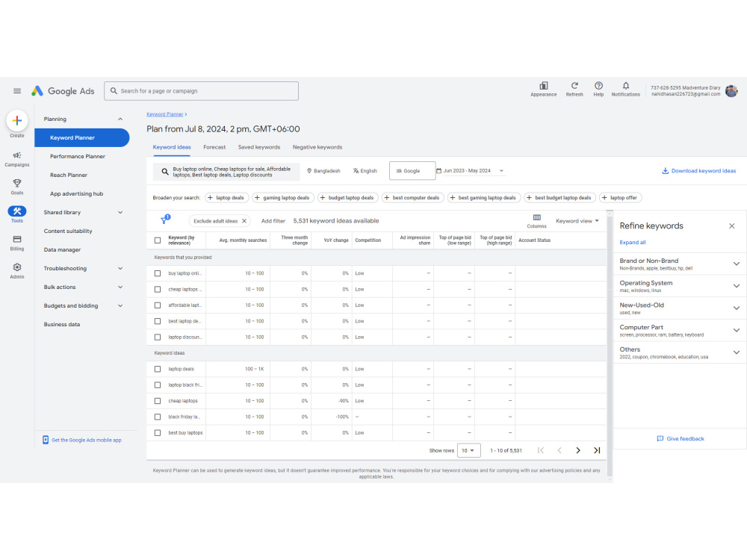Jump to last page of results

pyautogui.click(x=597, y=450)
